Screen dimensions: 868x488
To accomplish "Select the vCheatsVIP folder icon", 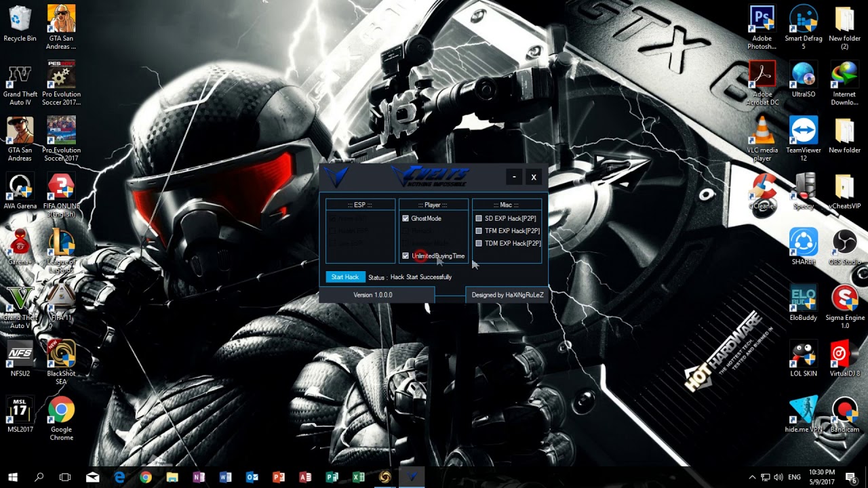I will 844,192.
